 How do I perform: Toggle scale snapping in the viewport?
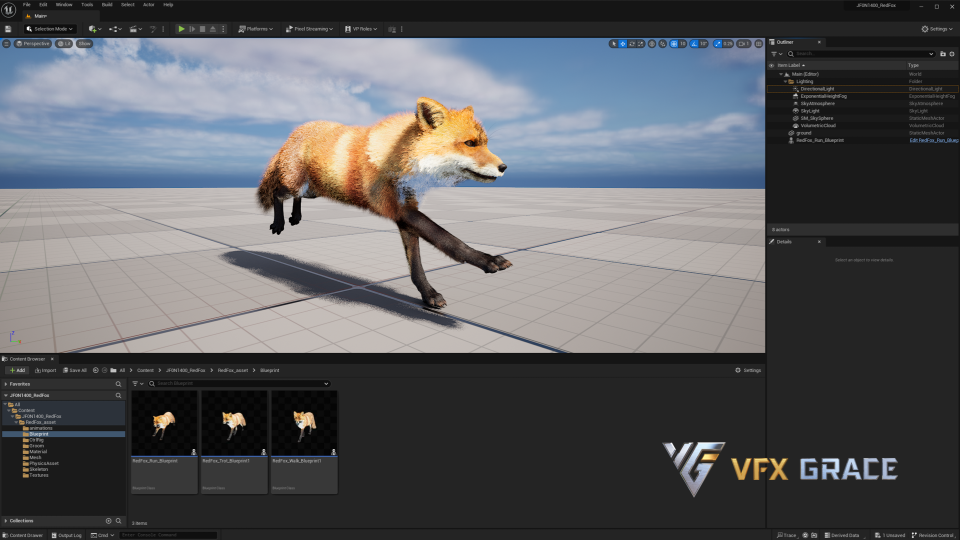coord(717,43)
